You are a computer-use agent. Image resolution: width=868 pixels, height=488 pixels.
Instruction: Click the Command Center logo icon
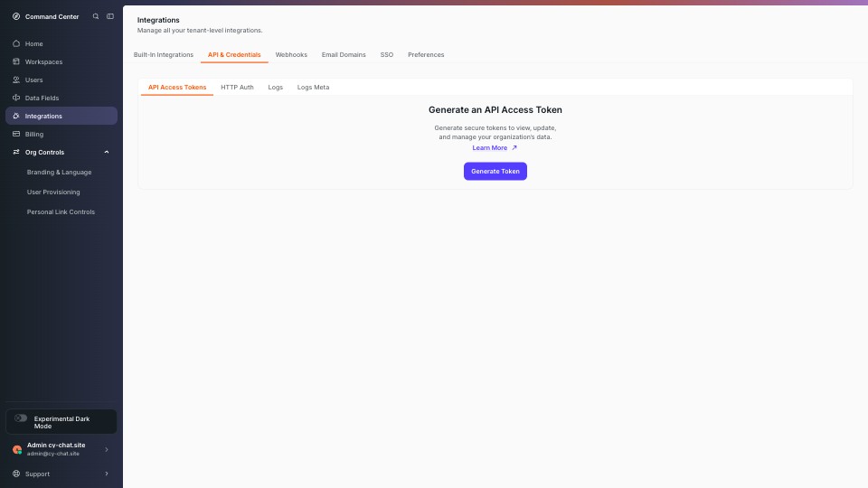coord(16,16)
